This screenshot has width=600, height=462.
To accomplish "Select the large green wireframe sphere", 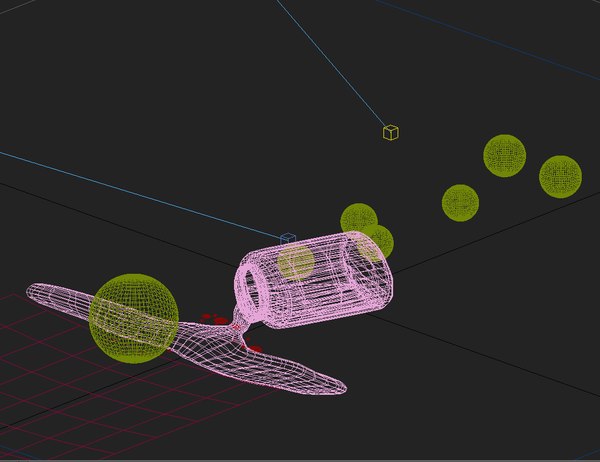I will [x=134, y=318].
